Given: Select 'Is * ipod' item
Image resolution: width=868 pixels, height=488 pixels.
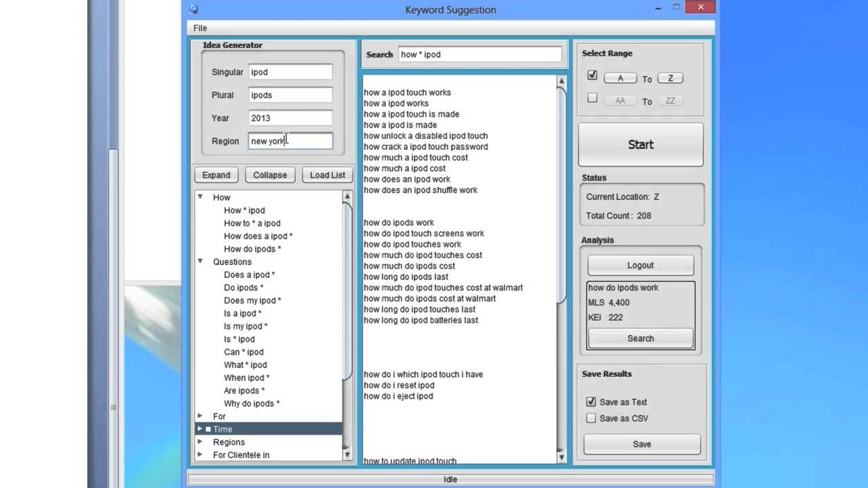Looking at the screenshot, I should point(239,339).
